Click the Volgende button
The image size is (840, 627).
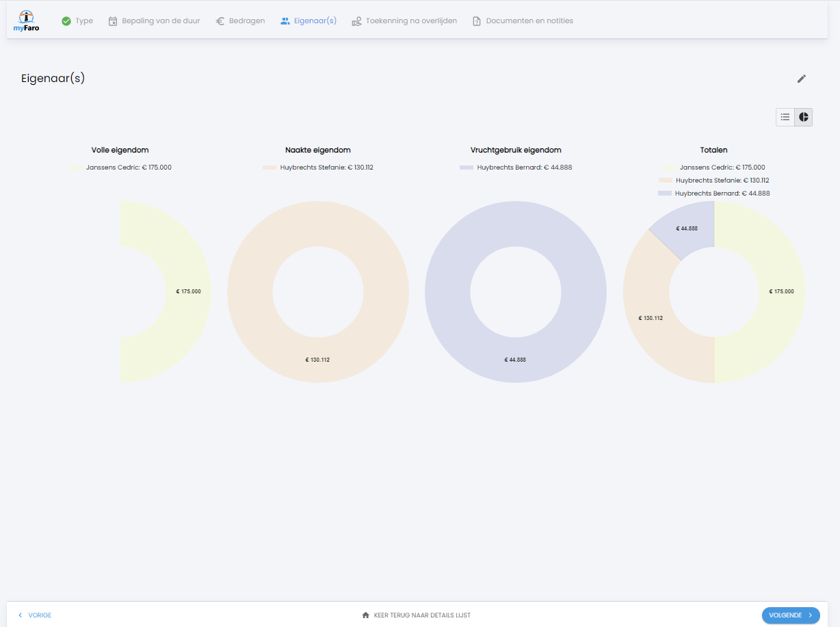[791, 615]
